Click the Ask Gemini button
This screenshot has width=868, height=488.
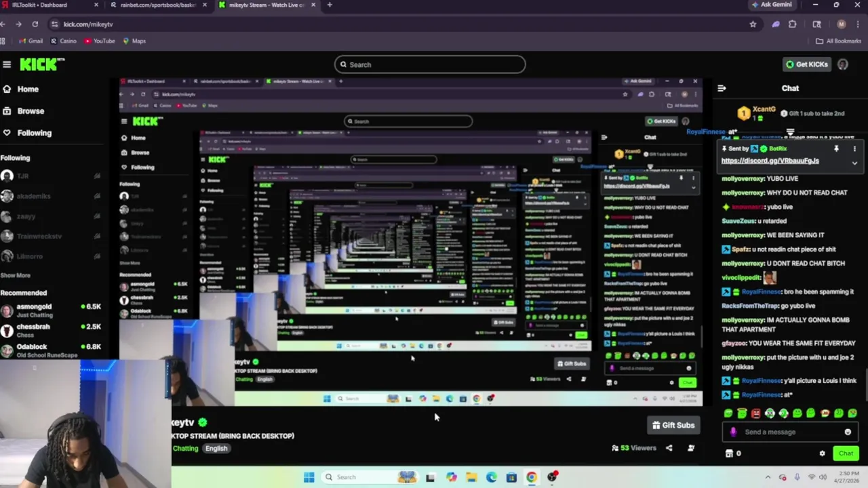pos(771,5)
